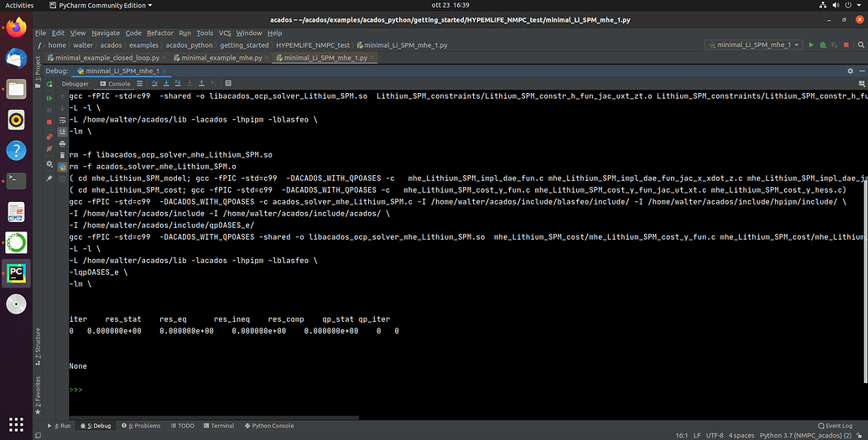This screenshot has width=868, height=440.
Task: Open View Breakpoints dialog
Action: (x=49, y=137)
